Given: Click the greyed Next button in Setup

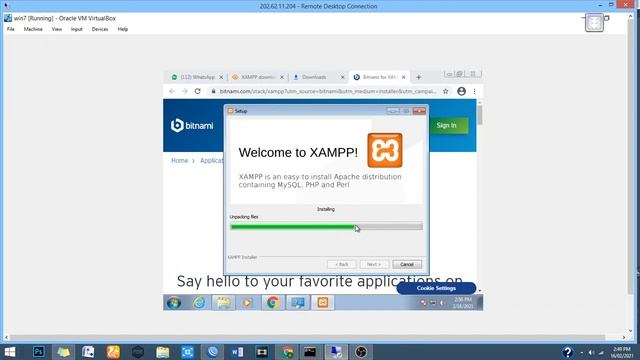Looking at the screenshot, I should click(x=374, y=264).
